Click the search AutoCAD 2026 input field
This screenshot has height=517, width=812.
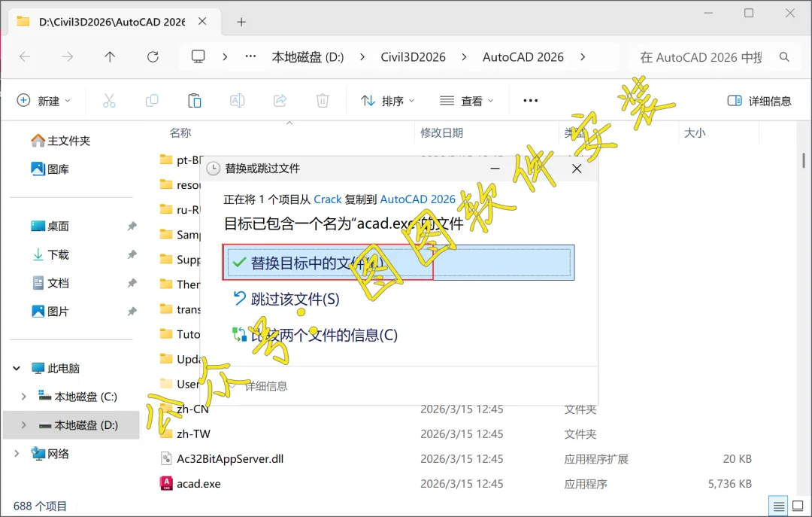pyautogui.click(x=701, y=57)
